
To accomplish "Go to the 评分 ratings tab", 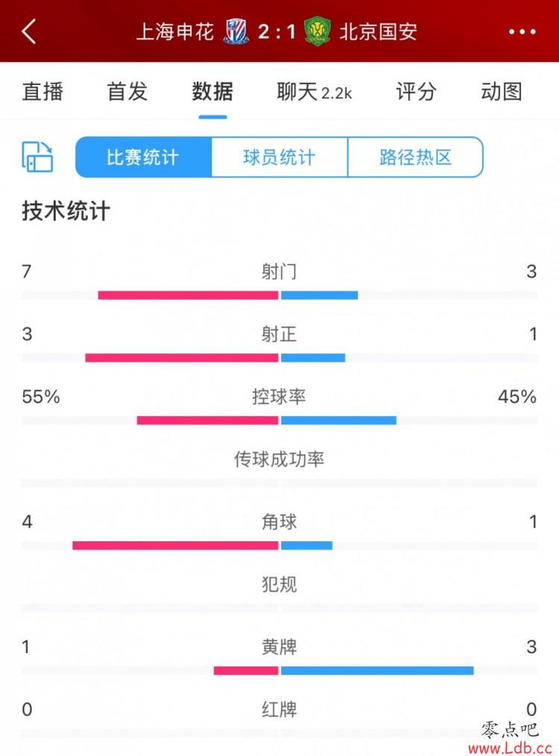I will coord(417,92).
